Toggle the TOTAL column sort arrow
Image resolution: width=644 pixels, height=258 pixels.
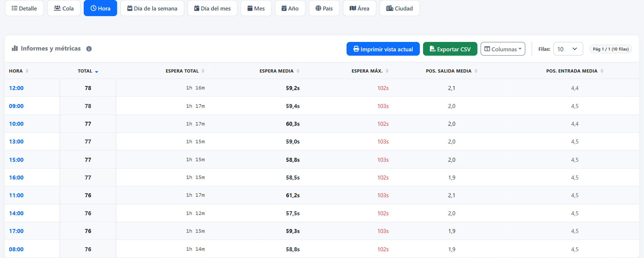(97, 71)
